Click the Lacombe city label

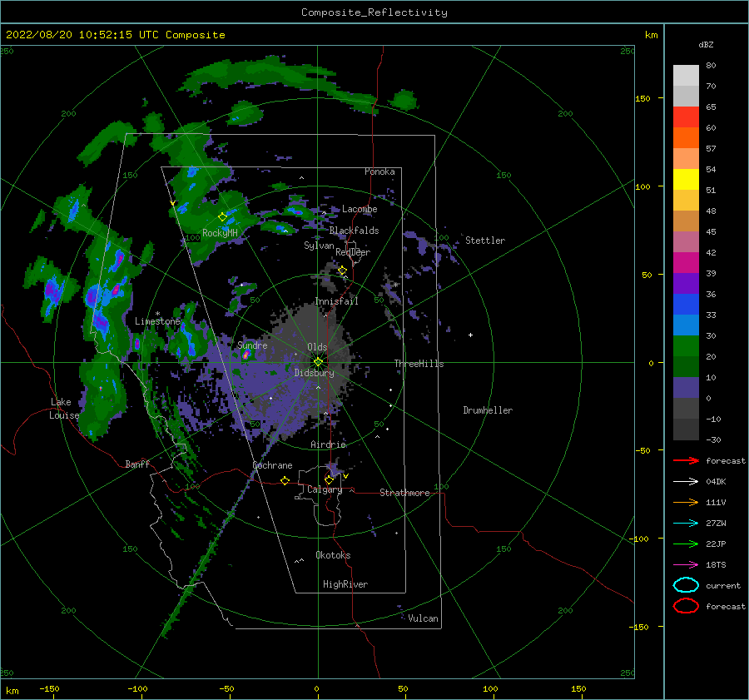click(360, 209)
